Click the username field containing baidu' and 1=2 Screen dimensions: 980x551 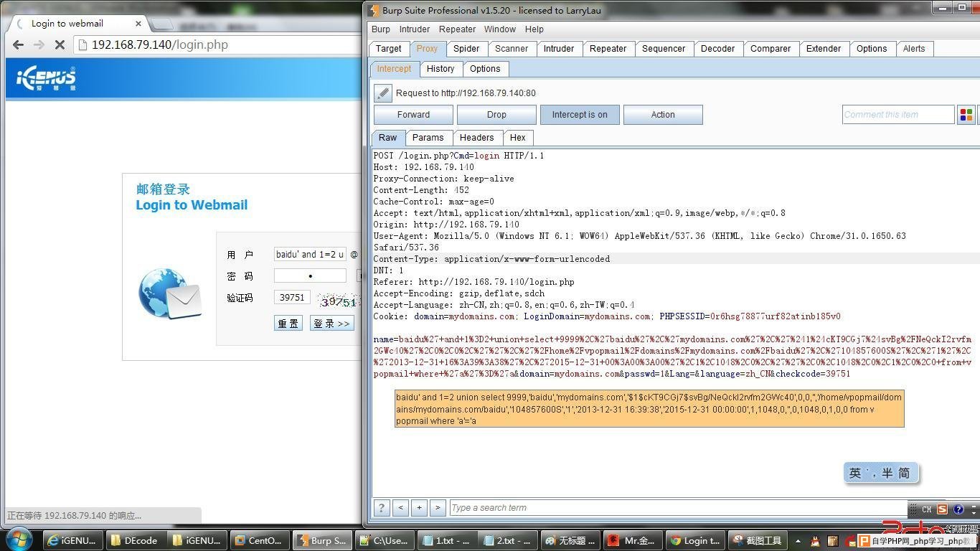tap(310, 254)
